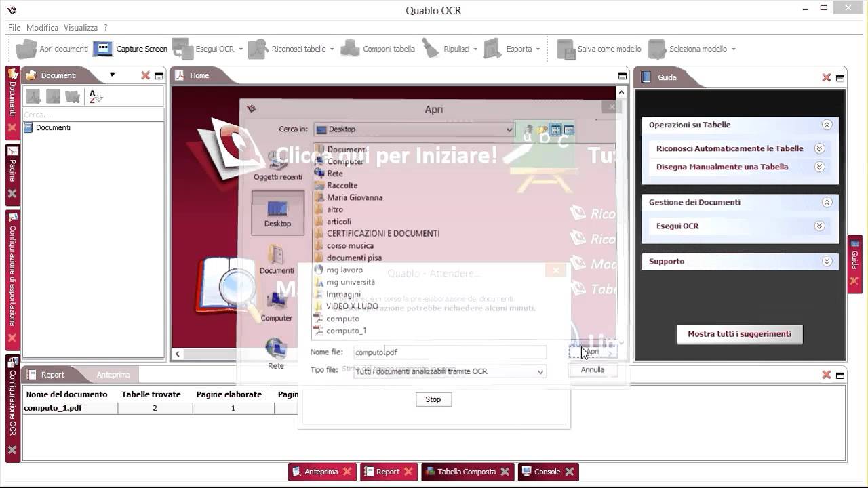Click the Stop button in wait dialog
This screenshot has width=868, height=488.
point(433,399)
